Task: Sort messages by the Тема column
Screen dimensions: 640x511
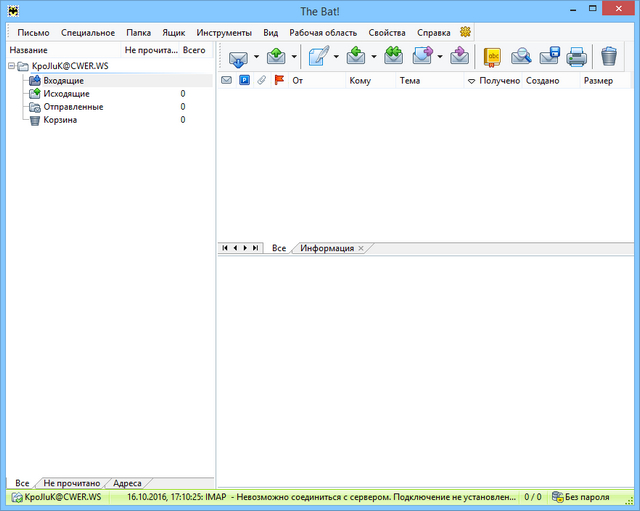Action: pyautogui.click(x=410, y=81)
